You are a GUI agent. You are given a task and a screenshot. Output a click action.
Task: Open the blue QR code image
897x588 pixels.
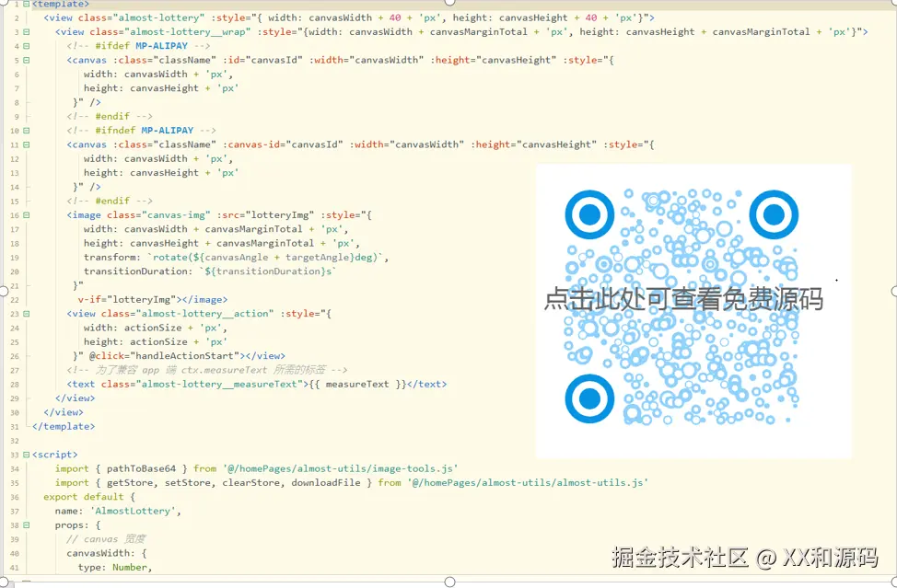(693, 311)
